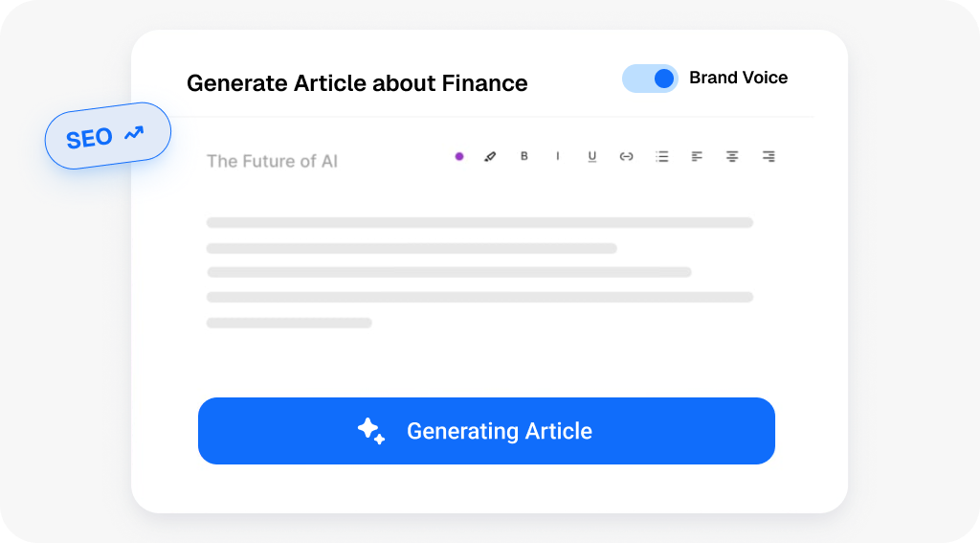Select the highlighter tool icon
This screenshot has height=543, width=980.
(490, 156)
